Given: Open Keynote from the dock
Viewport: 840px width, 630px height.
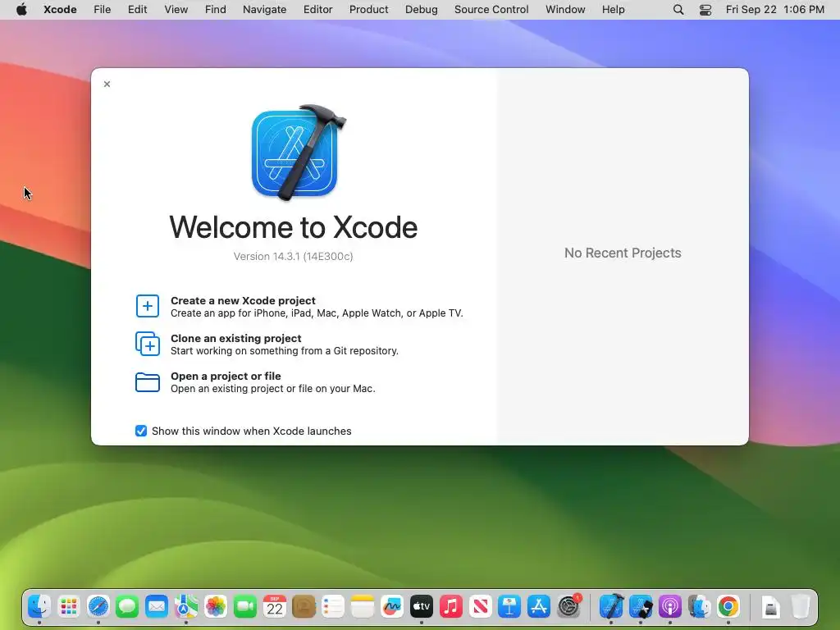Looking at the screenshot, I should pos(509,606).
